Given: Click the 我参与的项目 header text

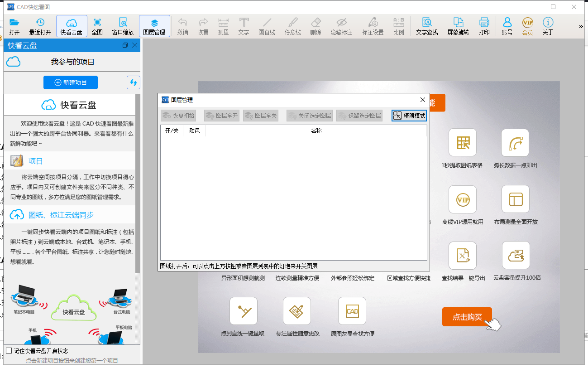Looking at the screenshot, I should pos(73,62).
